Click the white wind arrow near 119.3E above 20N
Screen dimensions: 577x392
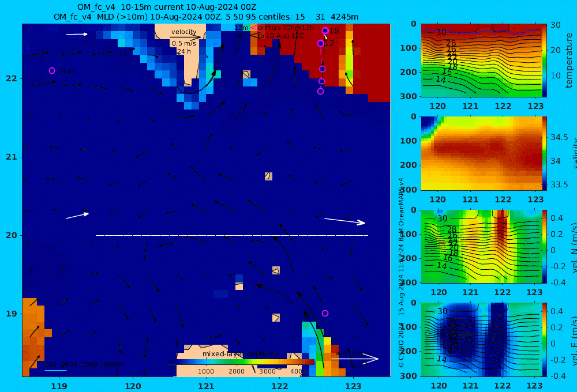pos(77,216)
